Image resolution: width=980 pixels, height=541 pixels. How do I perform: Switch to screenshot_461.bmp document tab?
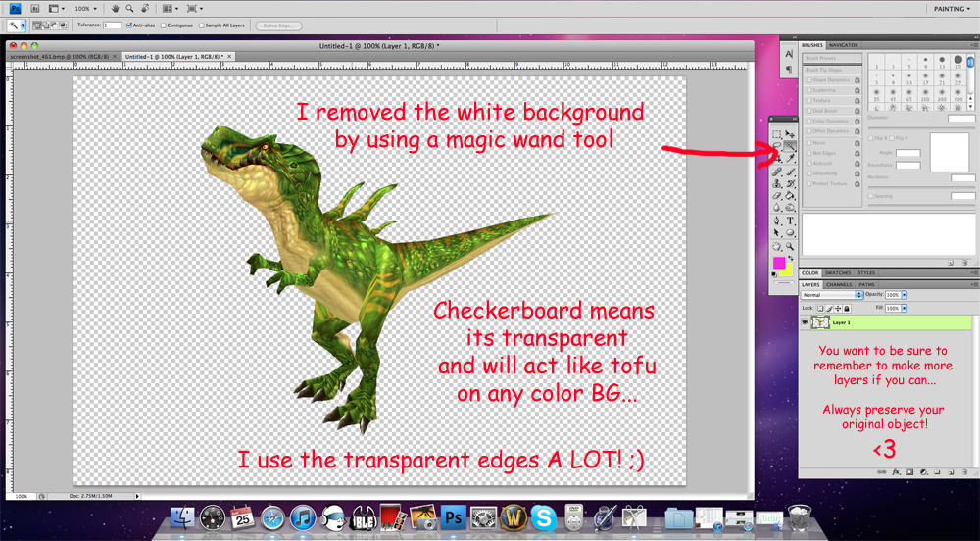coord(61,56)
